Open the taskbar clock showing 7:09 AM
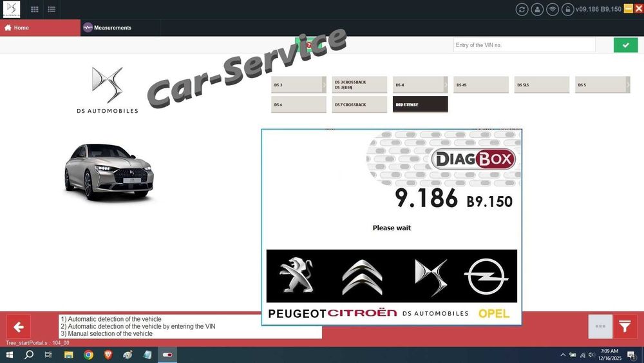This screenshot has height=363, width=644. coord(609,355)
